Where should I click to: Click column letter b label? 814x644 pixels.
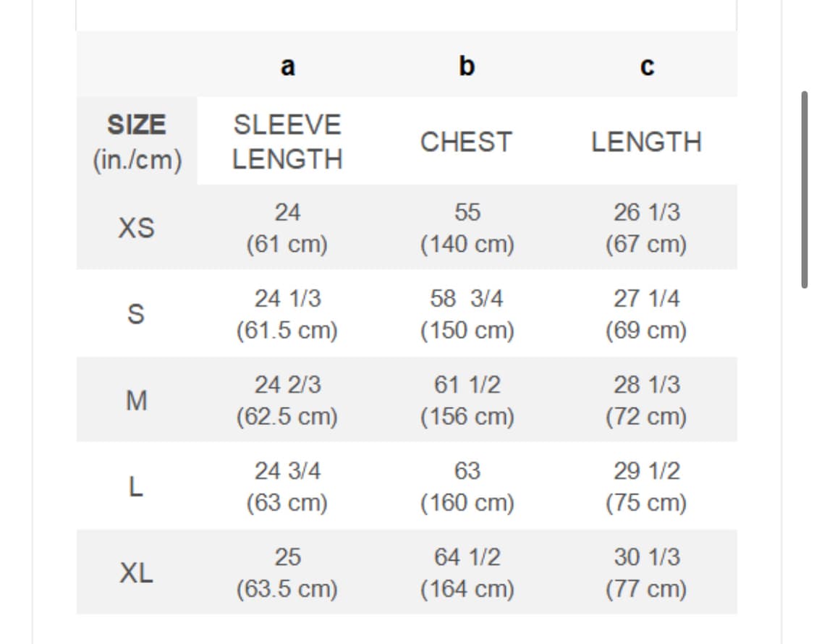467,67
